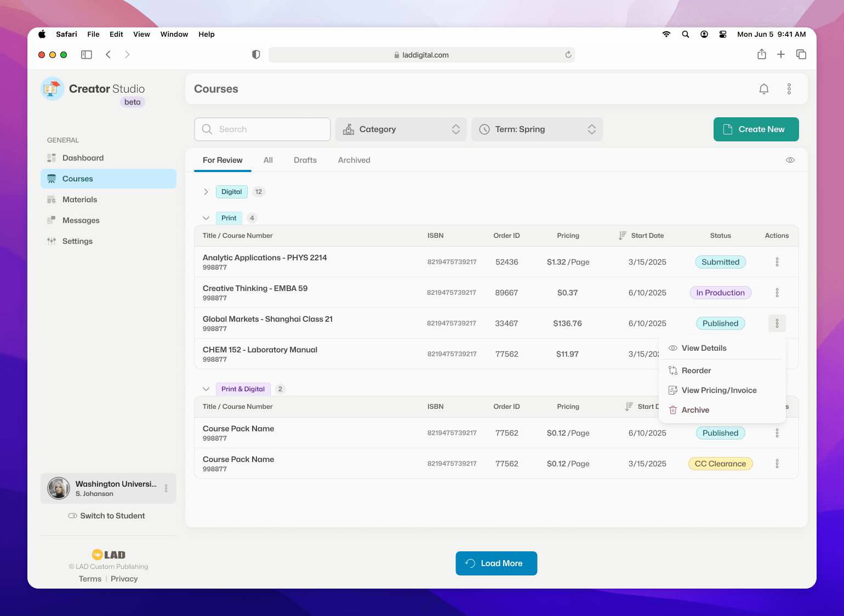Open header kebab menu beside bell
Screen dimensions: 844x616
[x=789, y=89]
